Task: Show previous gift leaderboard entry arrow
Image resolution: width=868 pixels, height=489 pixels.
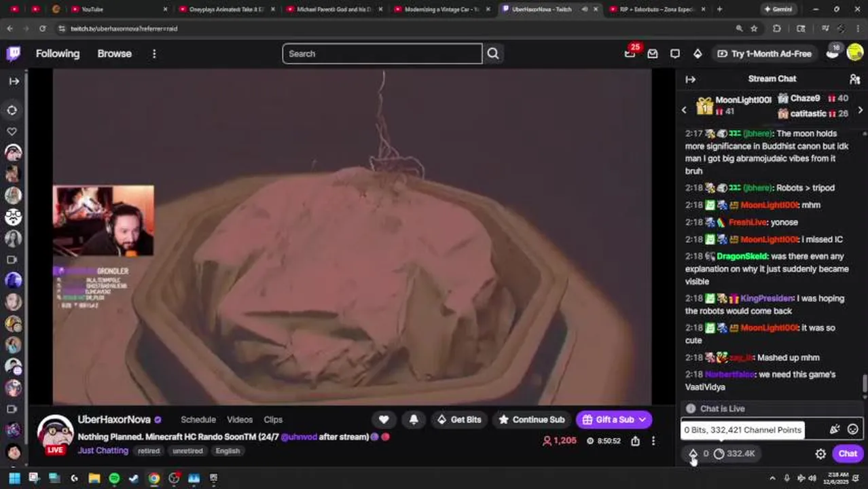Action: 684,109
